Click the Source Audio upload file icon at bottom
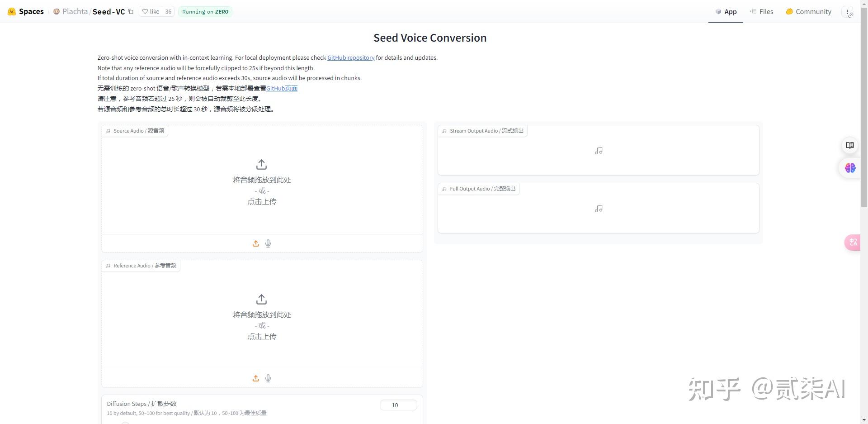This screenshot has height=424, width=868. [256, 243]
